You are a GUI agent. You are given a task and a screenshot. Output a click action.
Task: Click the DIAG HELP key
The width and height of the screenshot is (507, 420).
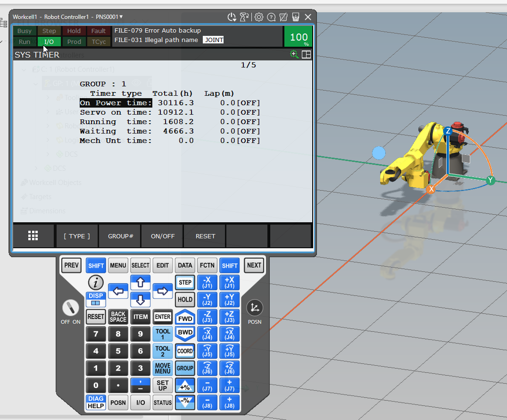[x=96, y=402]
